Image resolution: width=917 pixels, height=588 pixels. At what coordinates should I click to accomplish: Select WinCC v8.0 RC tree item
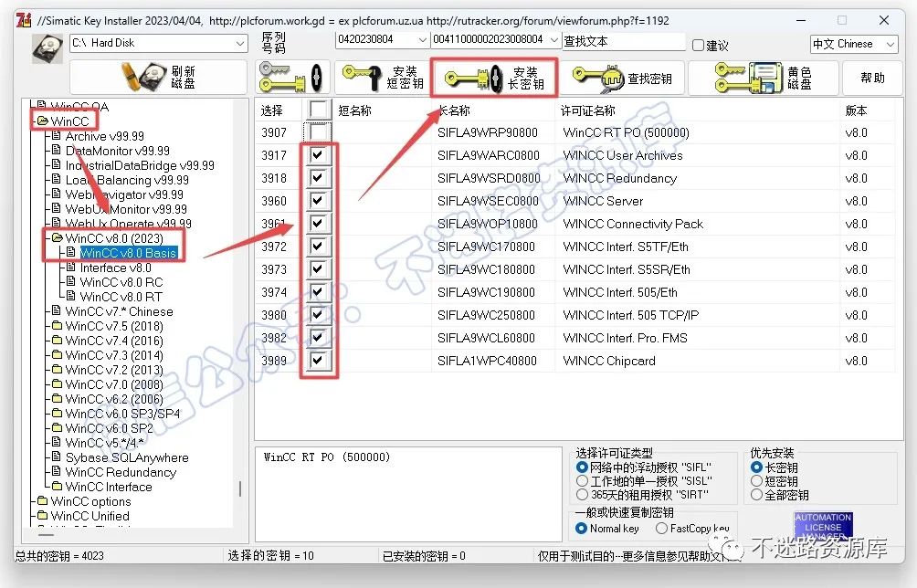(x=121, y=282)
